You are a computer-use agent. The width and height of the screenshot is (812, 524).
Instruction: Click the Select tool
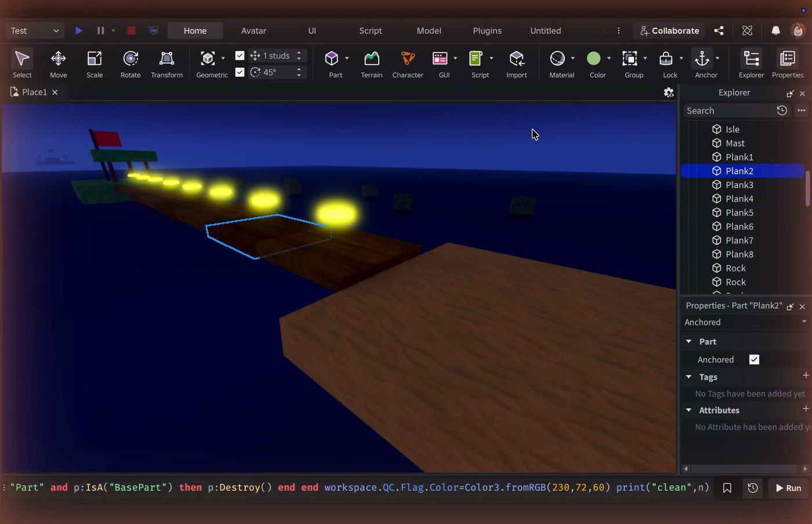coord(22,64)
